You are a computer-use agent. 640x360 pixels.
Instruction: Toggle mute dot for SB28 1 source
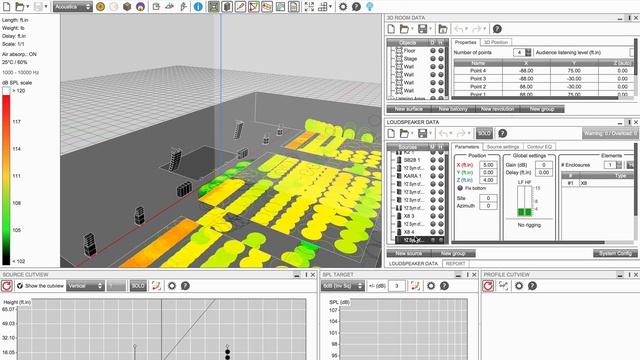tap(433, 160)
